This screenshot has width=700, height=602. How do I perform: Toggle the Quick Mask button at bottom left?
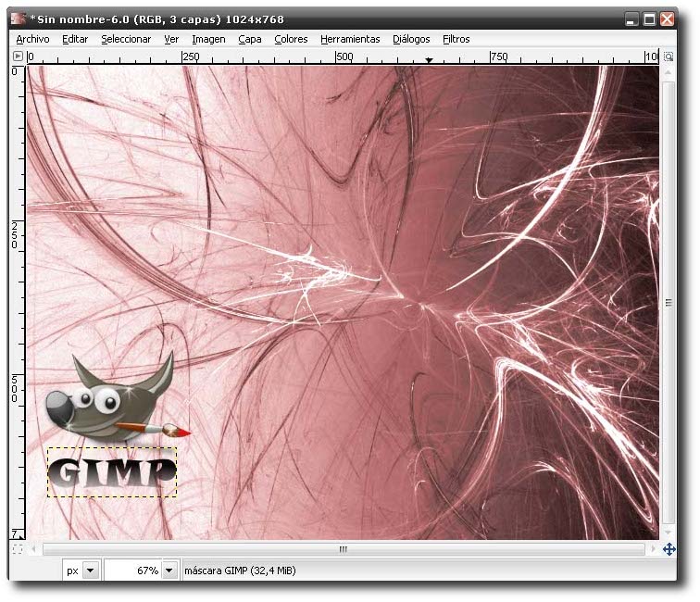[x=18, y=549]
